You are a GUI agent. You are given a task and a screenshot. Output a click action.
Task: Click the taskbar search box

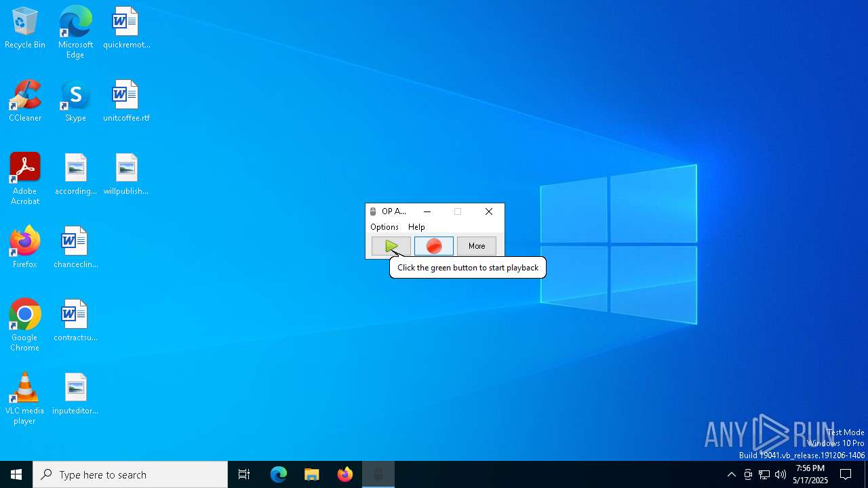(130, 474)
